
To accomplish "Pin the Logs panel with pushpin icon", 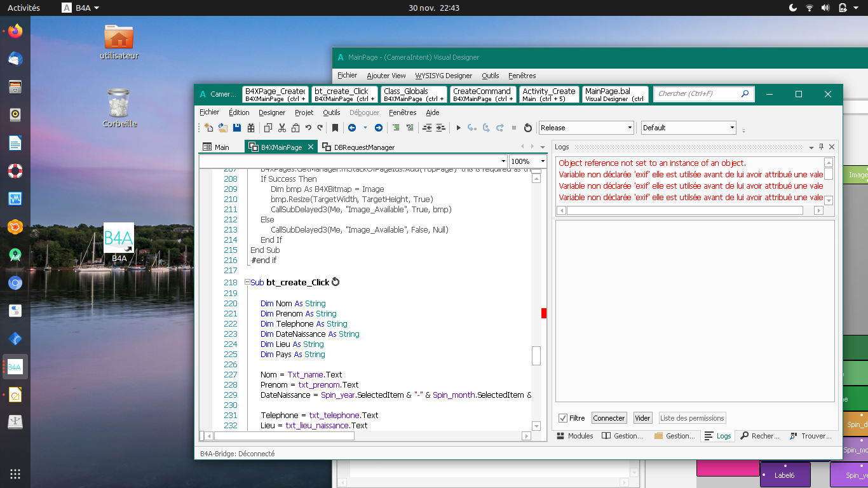I will (x=821, y=147).
